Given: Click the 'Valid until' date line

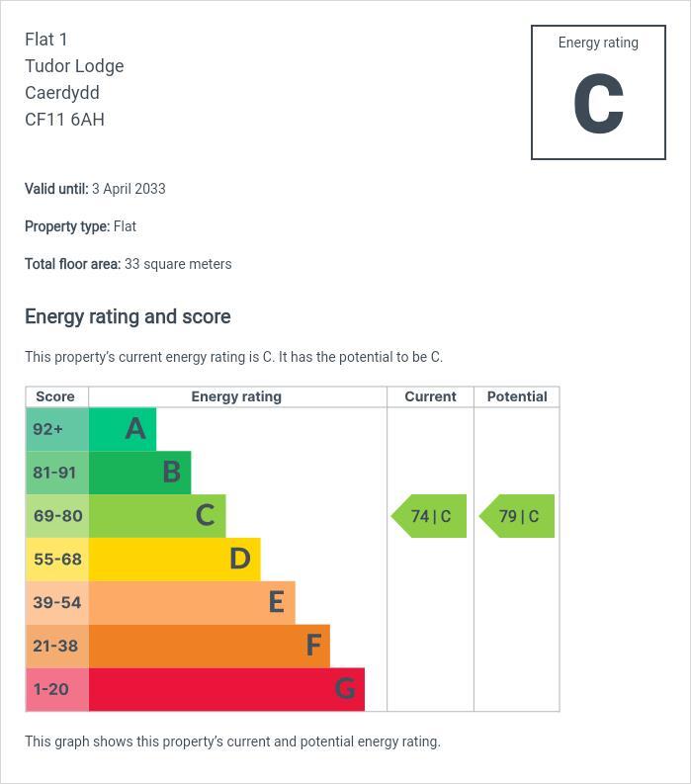Looking at the screenshot, I should [95, 189].
